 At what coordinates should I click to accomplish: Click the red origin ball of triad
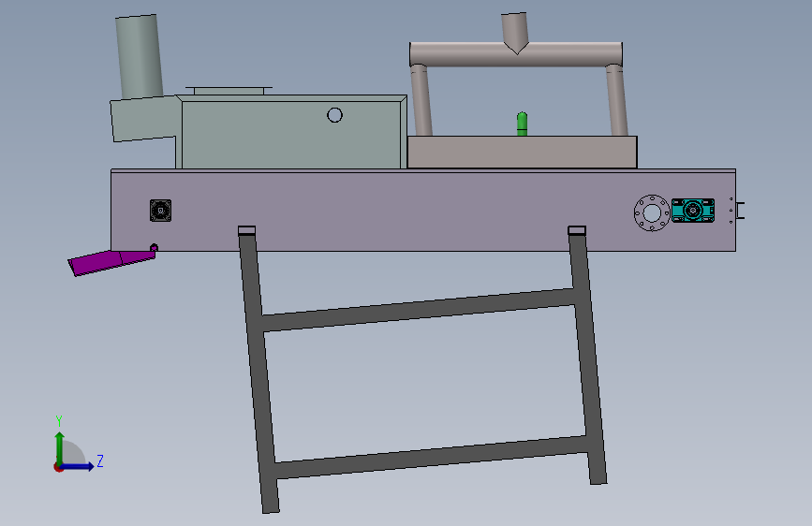pos(58,467)
